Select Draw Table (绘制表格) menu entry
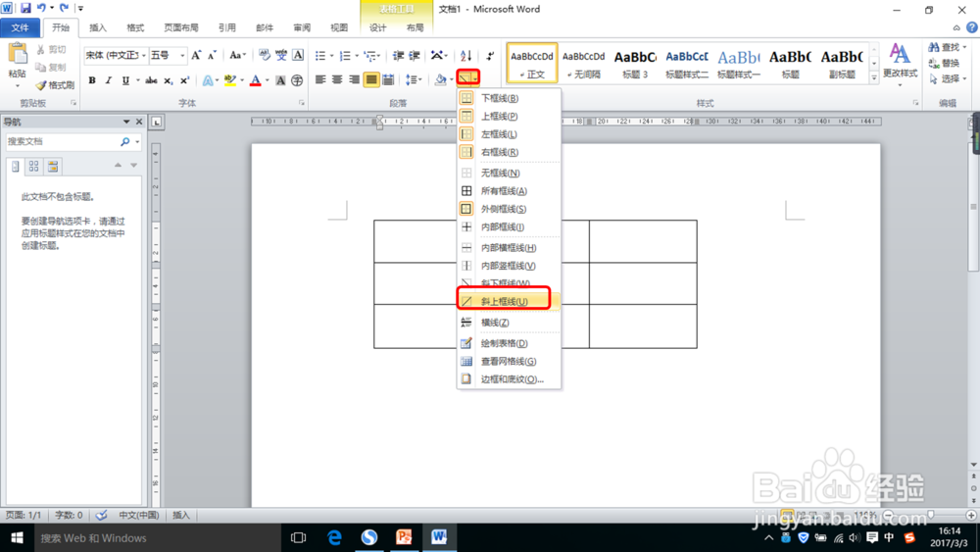Screen dimensions: 980x552 click(508, 343)
